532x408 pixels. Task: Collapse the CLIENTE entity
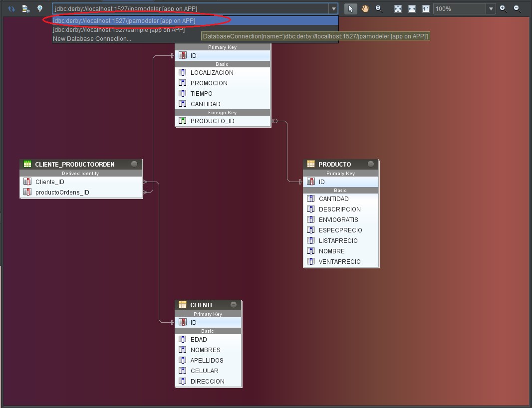pos(233,304)
